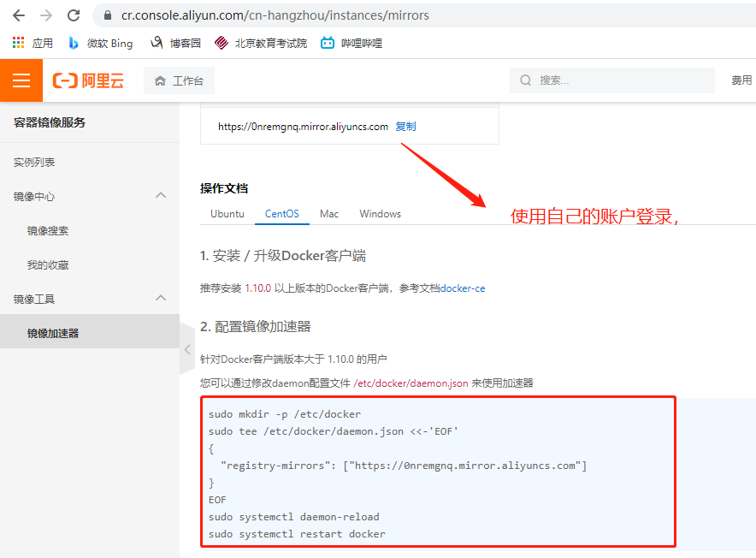Click the 'sudo tee /etc/docker/daemon.json' line
The width and height of the screenshot is (756, 558).
point(333,431)
